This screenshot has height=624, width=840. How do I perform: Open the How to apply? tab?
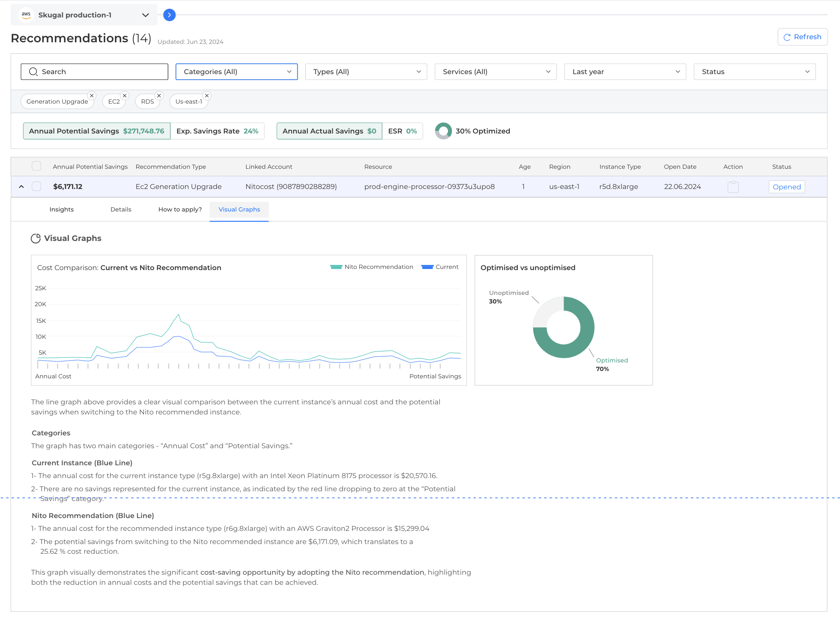coord(180,210)
